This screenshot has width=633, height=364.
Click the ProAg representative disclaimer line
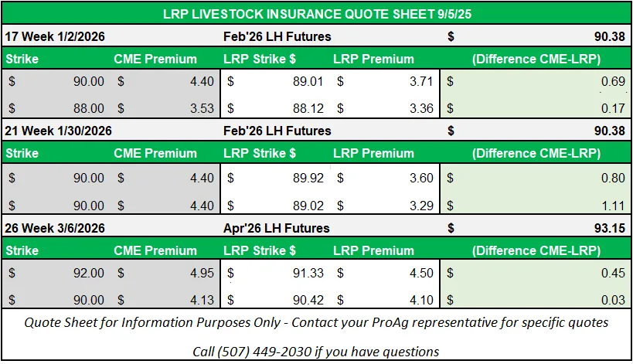(316, 322)
